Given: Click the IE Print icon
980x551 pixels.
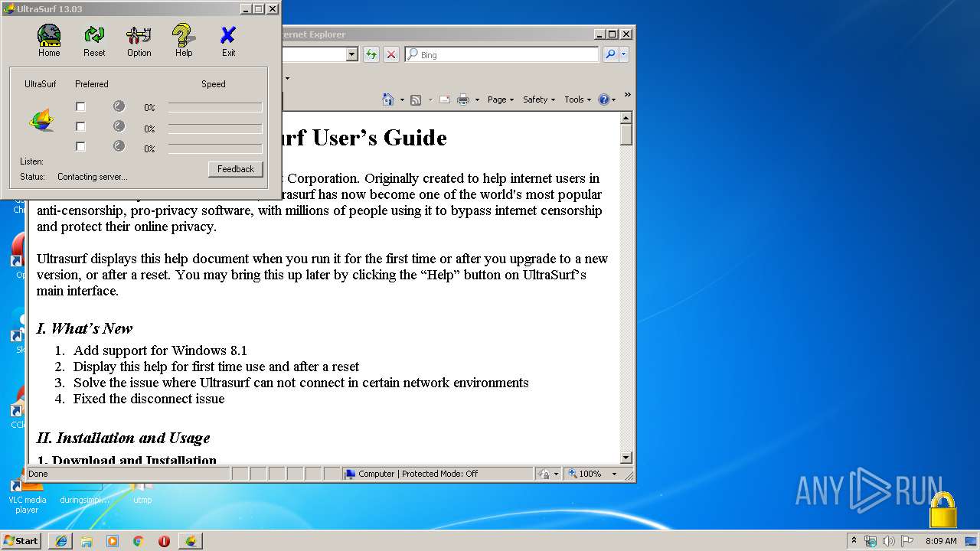Looking at the screenshot, I should (x=463, y=99).
